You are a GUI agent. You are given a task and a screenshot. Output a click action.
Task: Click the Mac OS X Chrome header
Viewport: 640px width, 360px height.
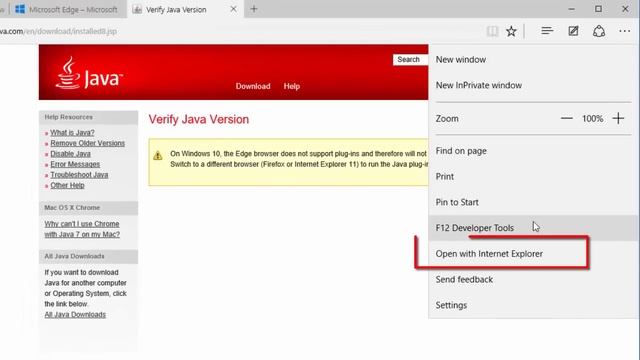pos(88,208)
